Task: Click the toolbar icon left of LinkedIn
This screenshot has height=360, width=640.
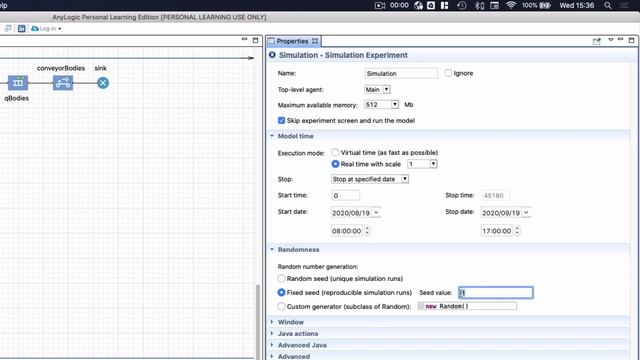Action: [8, 29]
